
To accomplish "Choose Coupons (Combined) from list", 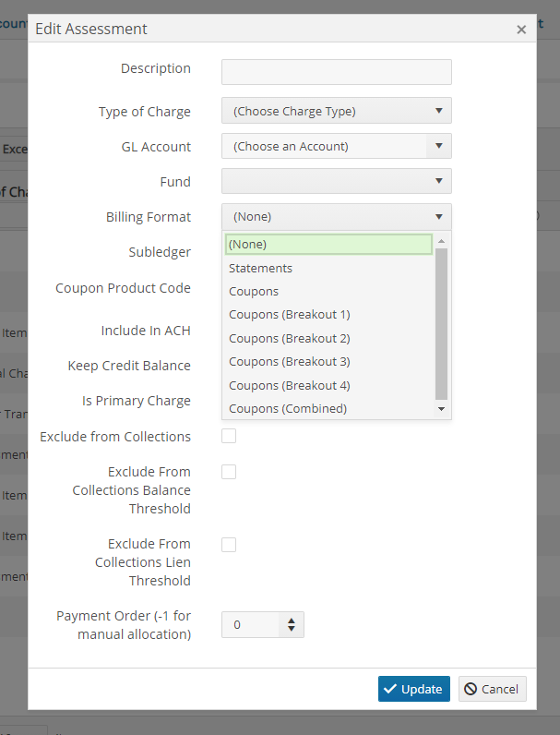I will 328,409.
